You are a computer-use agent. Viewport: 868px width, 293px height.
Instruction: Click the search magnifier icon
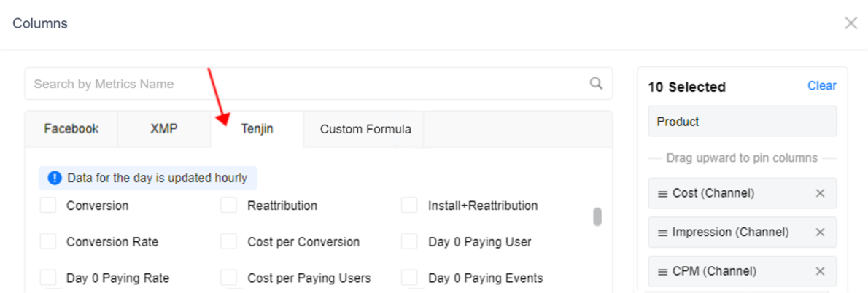[596, 84]
